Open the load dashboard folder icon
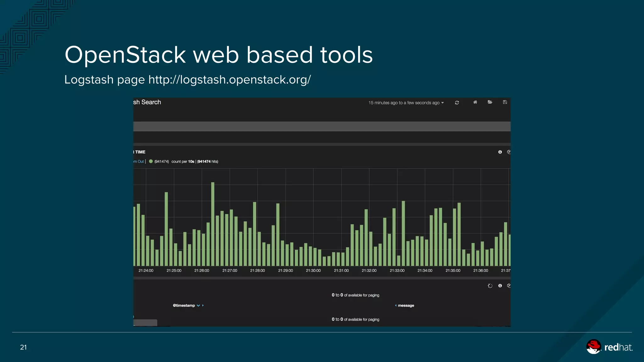This screenshot has width=644, height=362. point(490,102)
